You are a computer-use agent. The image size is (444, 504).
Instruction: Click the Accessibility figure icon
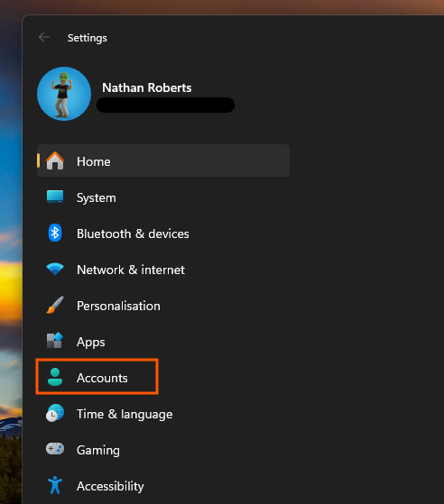[x=55, y=485]
